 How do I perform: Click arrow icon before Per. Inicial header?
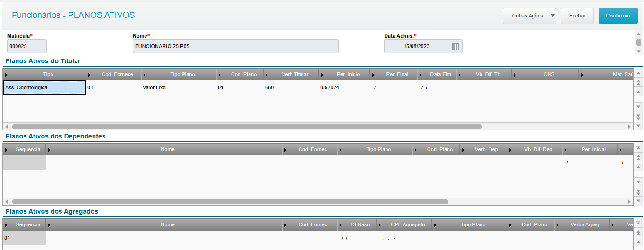tap(565, 150)
